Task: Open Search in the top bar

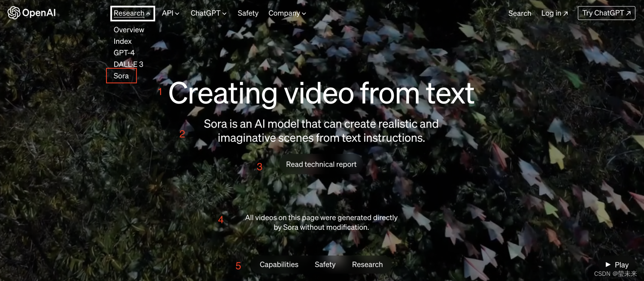Action: point(519,13)
